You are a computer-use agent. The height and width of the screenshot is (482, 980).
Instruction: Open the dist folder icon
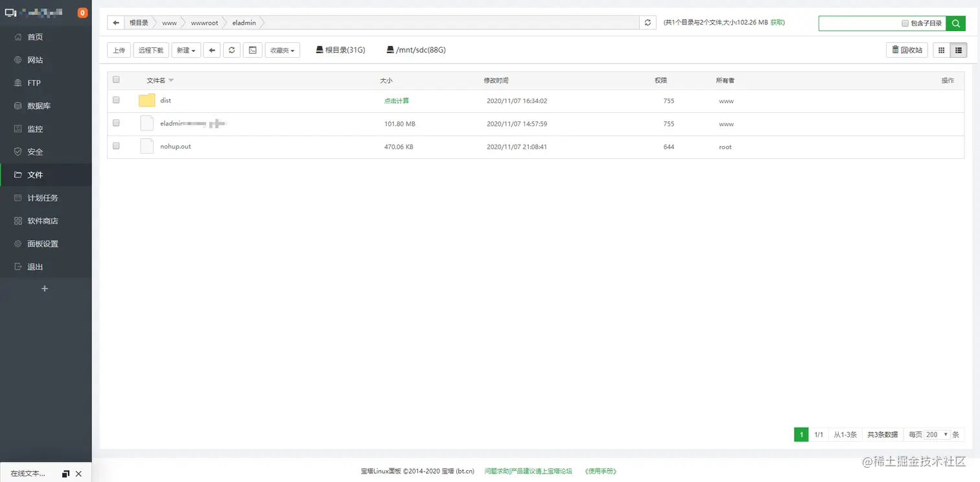147,101
